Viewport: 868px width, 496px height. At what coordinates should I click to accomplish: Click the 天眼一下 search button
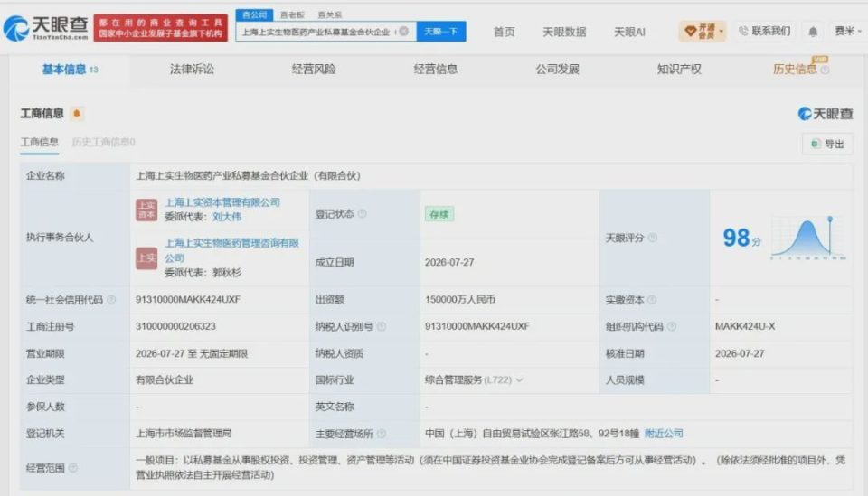[x=440, y=32]
